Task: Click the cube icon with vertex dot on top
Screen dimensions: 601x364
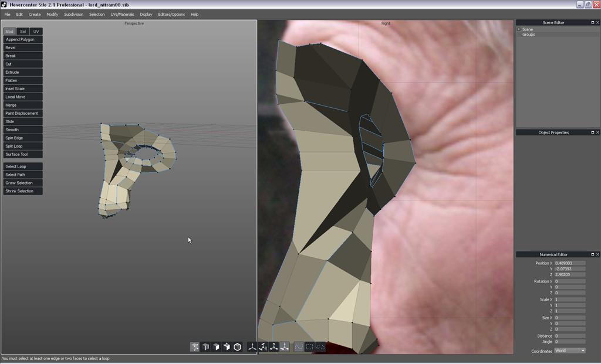Action: pos(227,347)
